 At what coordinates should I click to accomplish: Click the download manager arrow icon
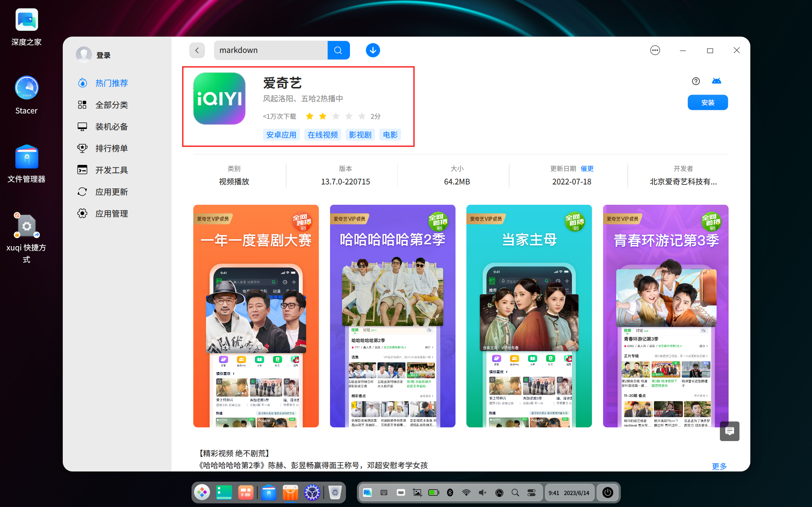coord(372,50)
